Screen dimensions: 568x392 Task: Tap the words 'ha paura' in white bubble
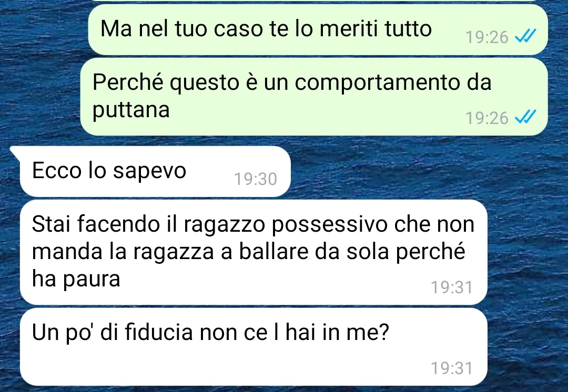click(x=76, y=279)
